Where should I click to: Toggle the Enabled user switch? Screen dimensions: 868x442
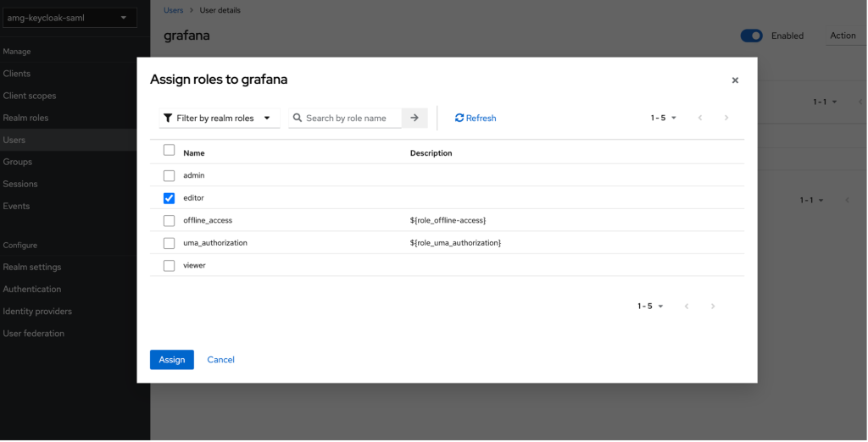click(751, 36)
